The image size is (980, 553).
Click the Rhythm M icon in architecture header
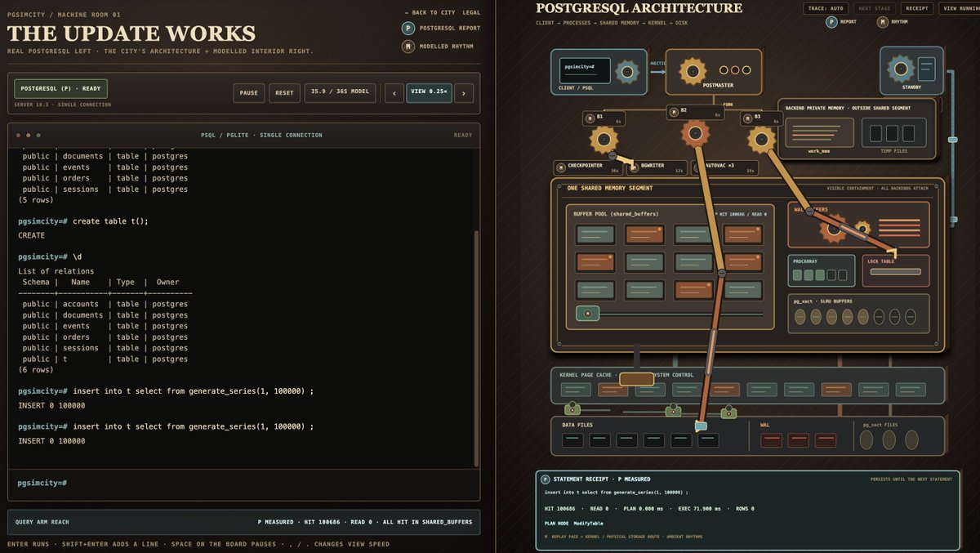tap(883, 22)
